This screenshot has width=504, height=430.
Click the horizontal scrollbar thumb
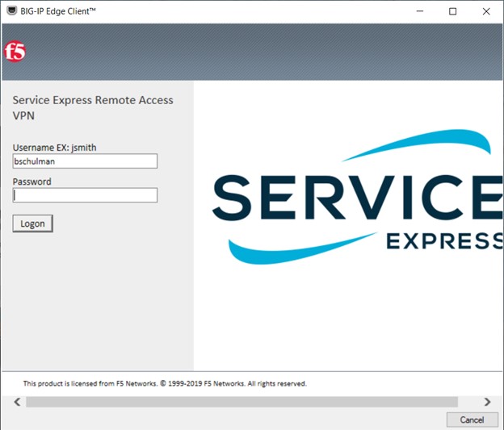[x=242, y=402]
